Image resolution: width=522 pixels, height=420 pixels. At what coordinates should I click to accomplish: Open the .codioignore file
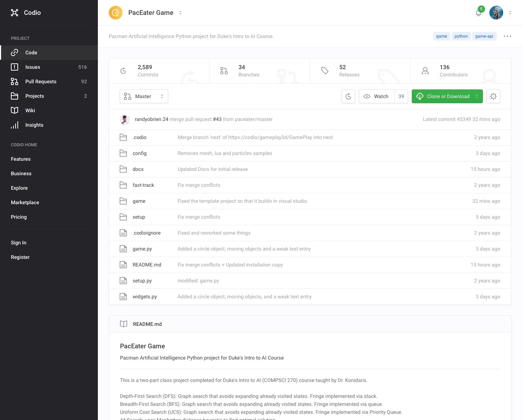(x=146, y=233)
